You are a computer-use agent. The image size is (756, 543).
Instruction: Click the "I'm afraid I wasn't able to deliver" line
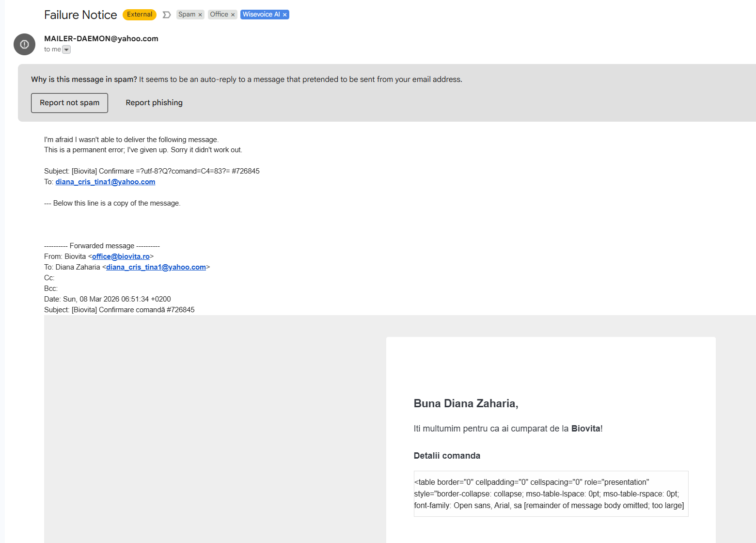coord(131,140)
